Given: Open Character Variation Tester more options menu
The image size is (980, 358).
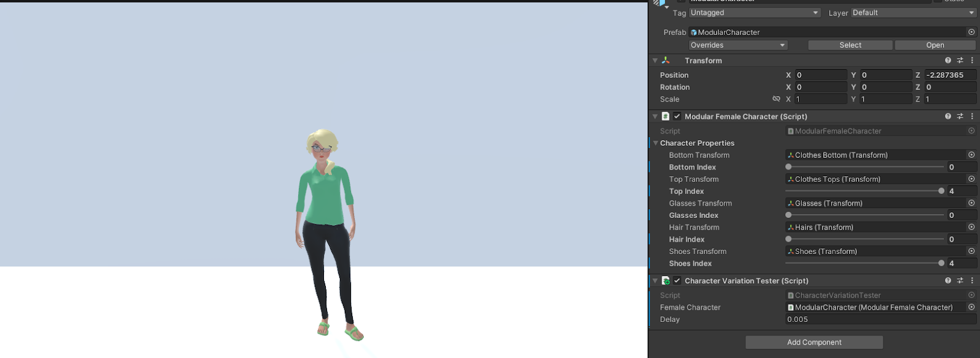Looking at the screenshot, I should tap(972, 280).
